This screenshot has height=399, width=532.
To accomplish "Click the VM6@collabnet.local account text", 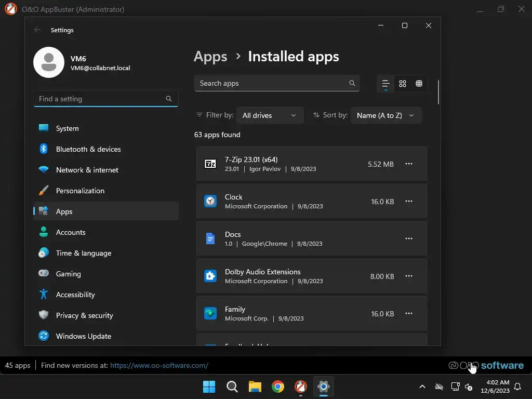I will click(x=100, y=68).
